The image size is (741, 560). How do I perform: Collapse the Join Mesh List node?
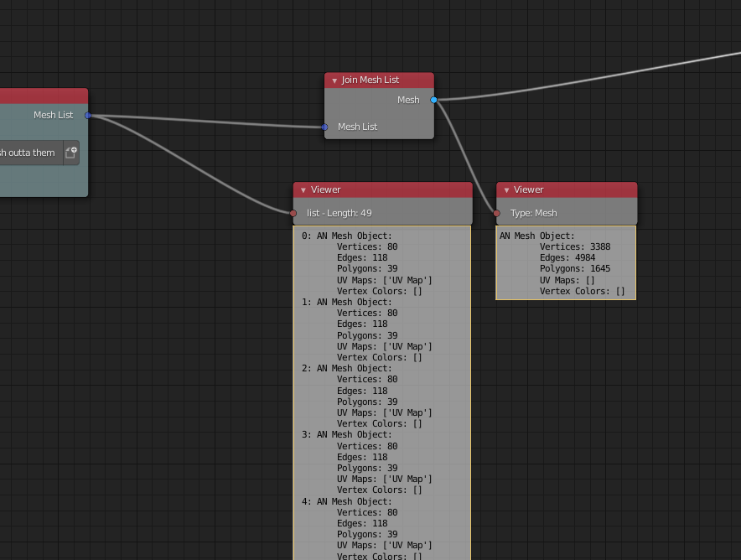click(x=334, y=80)
